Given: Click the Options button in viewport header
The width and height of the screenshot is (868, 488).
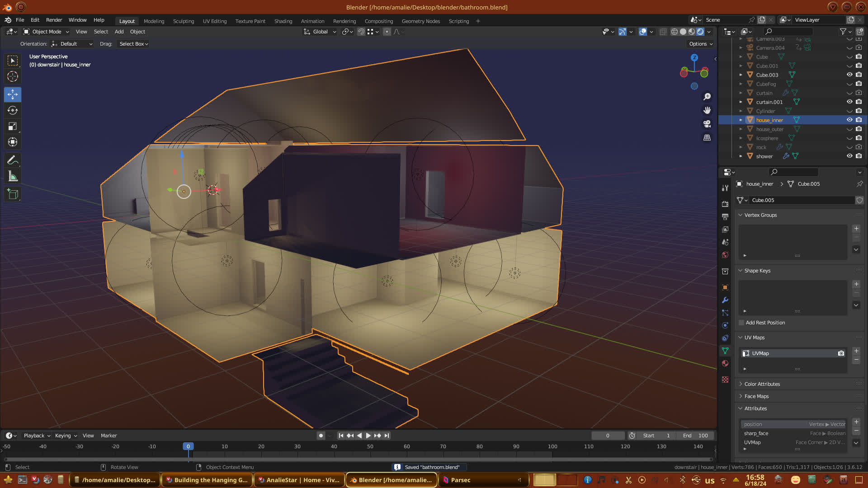Looking at the screenshot, I should (700, 44).
